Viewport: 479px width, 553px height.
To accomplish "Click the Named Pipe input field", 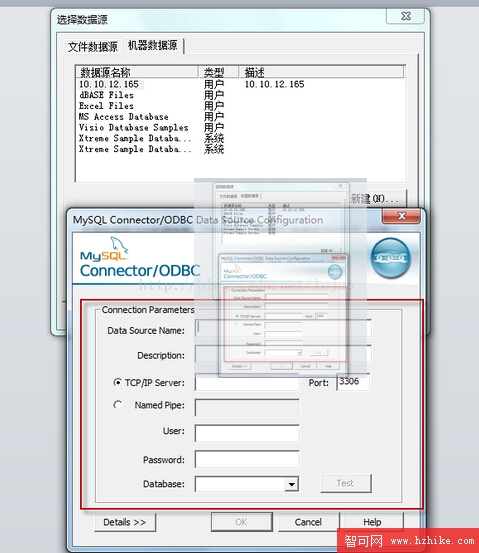I will [247, 408].
